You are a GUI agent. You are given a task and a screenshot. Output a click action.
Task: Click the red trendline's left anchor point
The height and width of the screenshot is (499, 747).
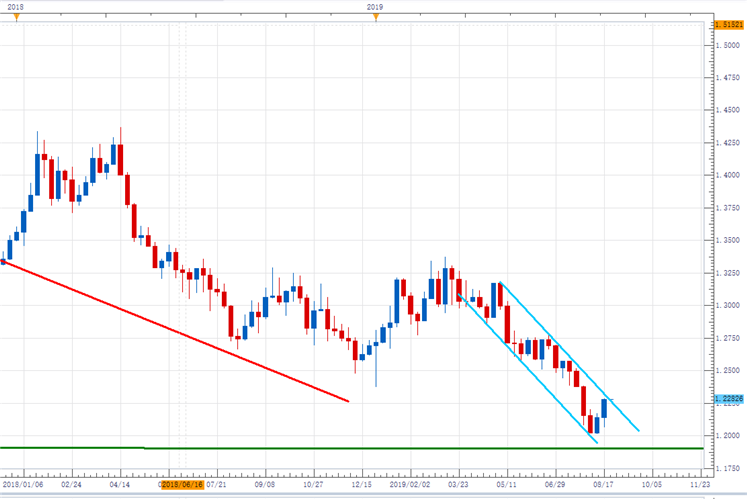coord(4,262)
